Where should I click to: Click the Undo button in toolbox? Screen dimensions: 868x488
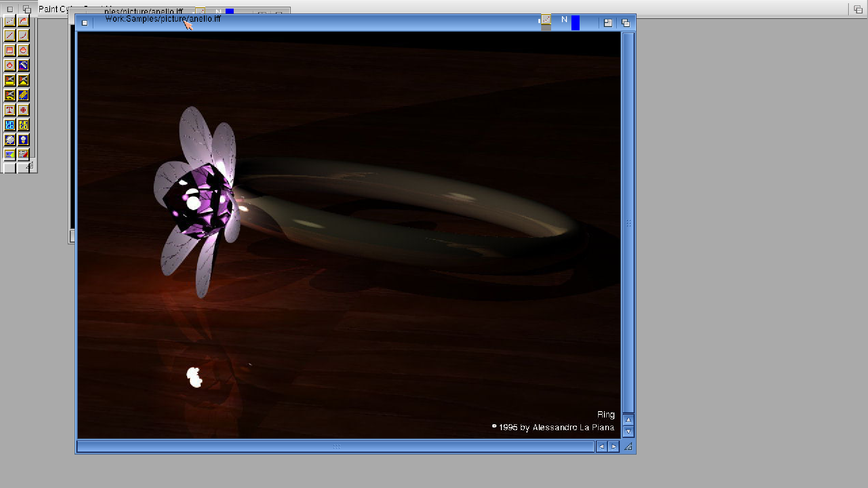pos(9,125)
